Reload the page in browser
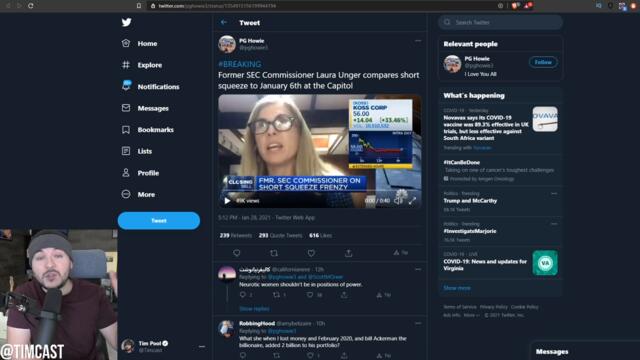 pos(31,6)
